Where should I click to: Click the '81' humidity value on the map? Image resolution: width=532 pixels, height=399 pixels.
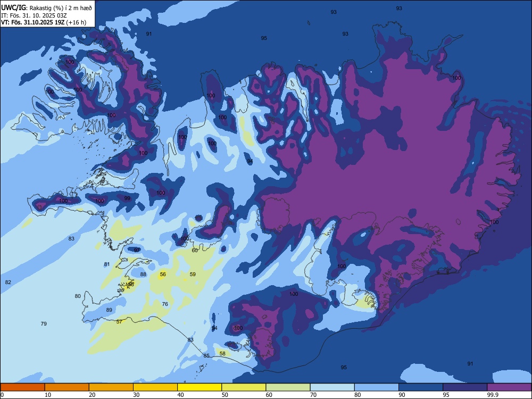tap(107, 264)
